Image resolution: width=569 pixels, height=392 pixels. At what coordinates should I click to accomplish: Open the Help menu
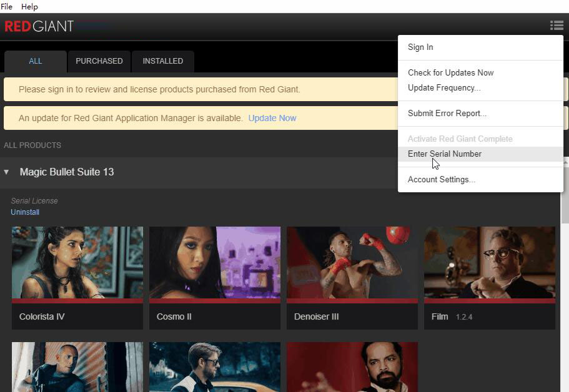(x=29, y=6)
